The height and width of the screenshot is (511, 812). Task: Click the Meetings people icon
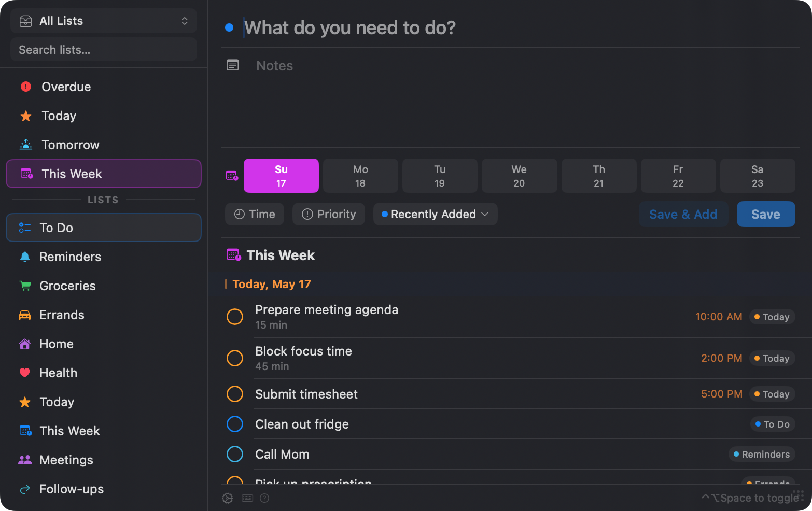(x=25, y=460)
